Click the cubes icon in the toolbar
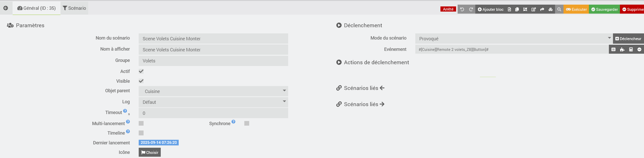The image size is (644, 158). point(550,9)
